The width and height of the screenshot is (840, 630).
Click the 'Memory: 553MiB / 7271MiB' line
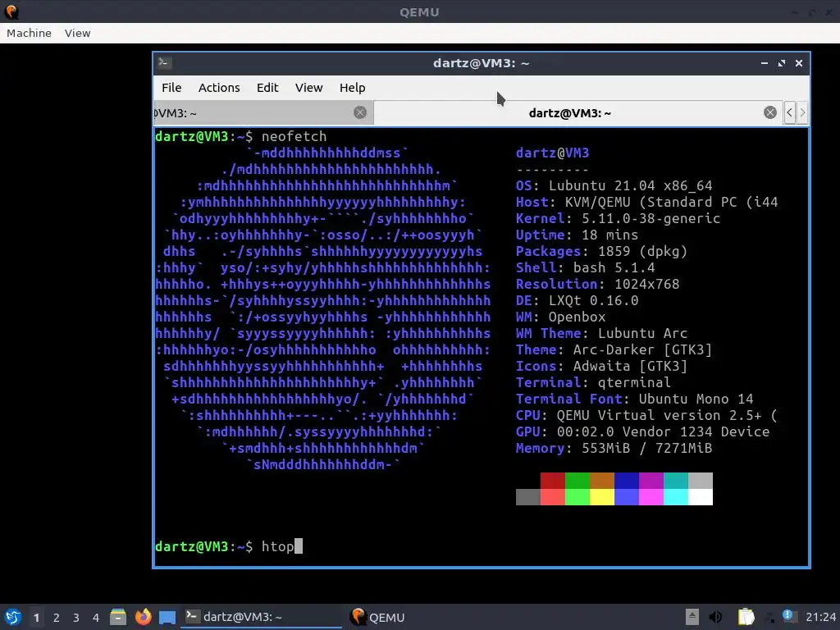coord(614,449)
